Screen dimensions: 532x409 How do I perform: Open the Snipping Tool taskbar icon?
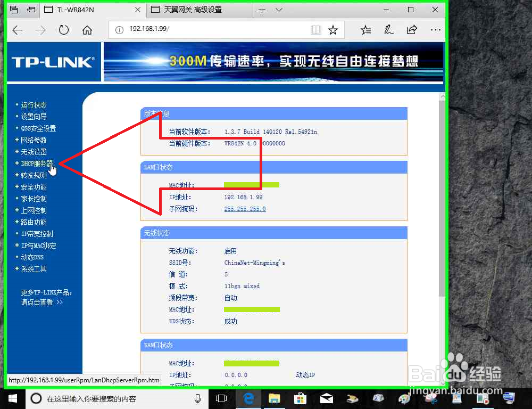pyautogui.click(x=430, y=399)
